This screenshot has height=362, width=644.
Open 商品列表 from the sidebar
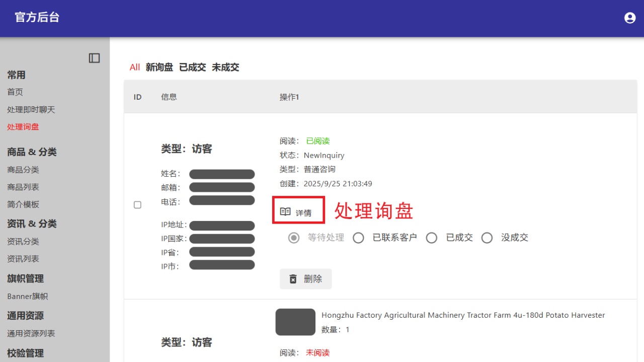[x=23, y=187]
